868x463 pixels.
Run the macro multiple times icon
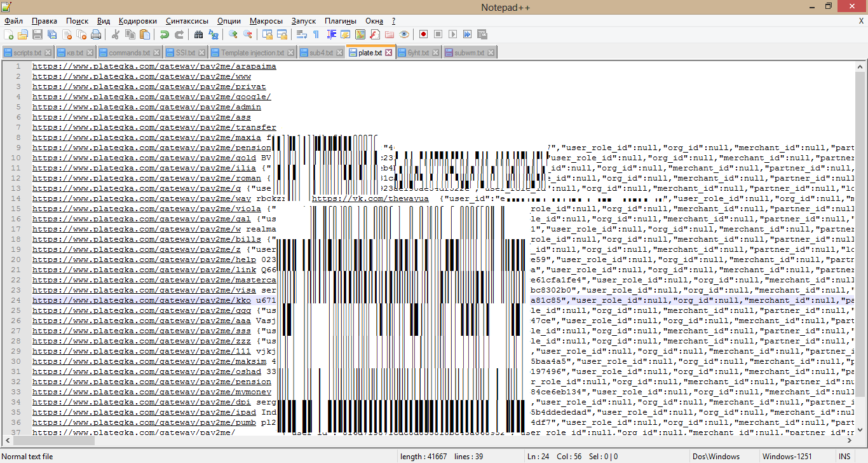468,34
